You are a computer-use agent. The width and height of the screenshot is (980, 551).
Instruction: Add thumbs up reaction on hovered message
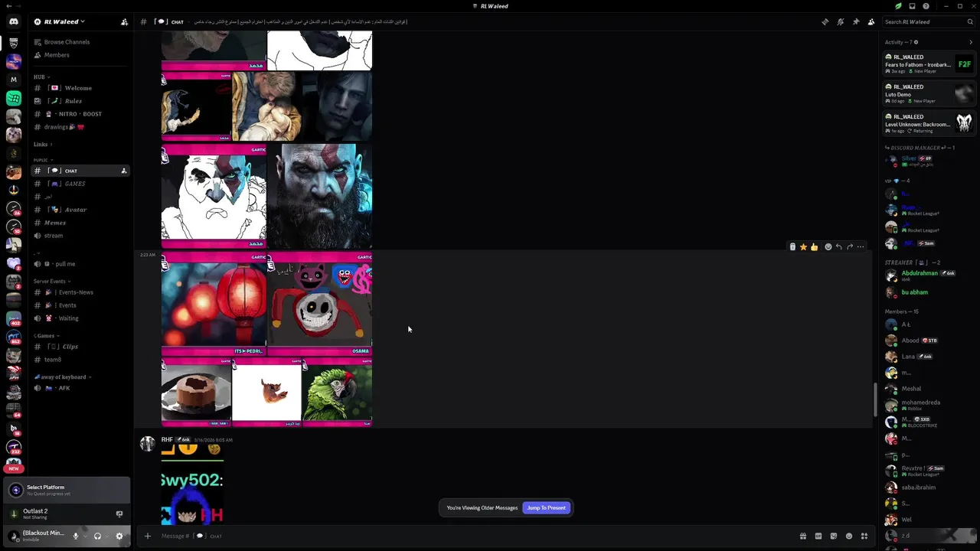[x=814, y=247]
